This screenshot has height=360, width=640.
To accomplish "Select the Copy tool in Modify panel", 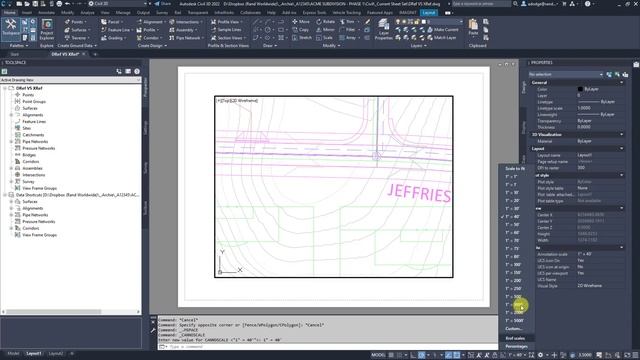I will point(300,30).
